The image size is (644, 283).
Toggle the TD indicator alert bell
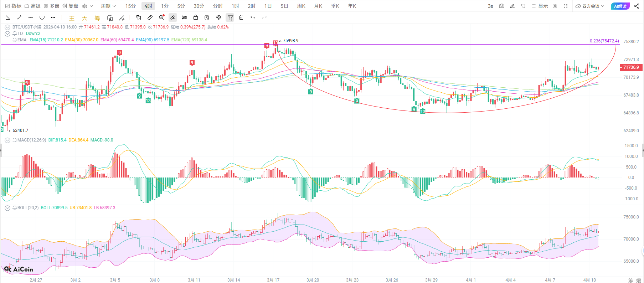coord(15,34)
